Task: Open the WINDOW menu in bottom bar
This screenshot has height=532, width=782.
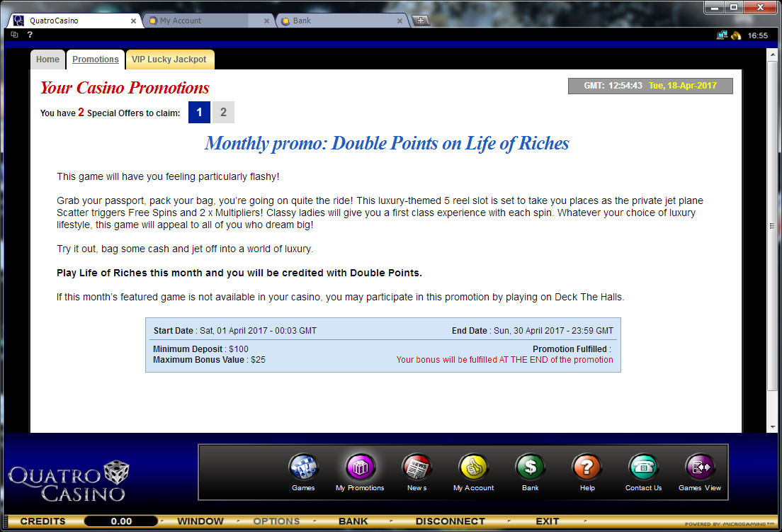Action: pos(200,521)
